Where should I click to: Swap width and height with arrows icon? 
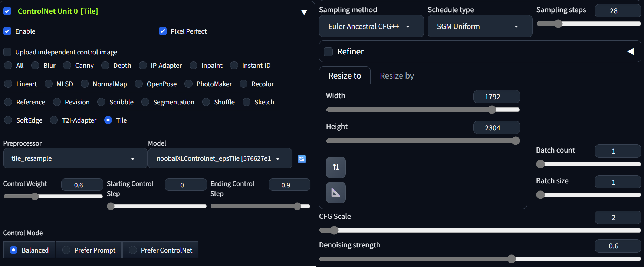(x=336, y=167)
